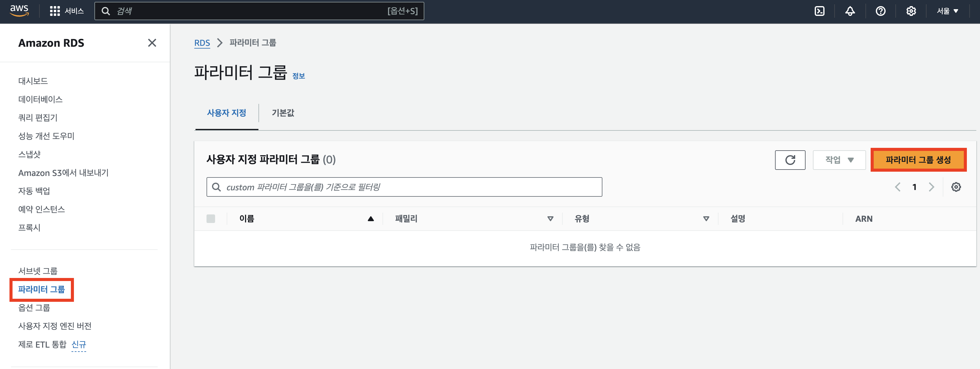Click the custom parameter group filter field
The width and height of the screenshot is (980, 369).
click(404, 187)
